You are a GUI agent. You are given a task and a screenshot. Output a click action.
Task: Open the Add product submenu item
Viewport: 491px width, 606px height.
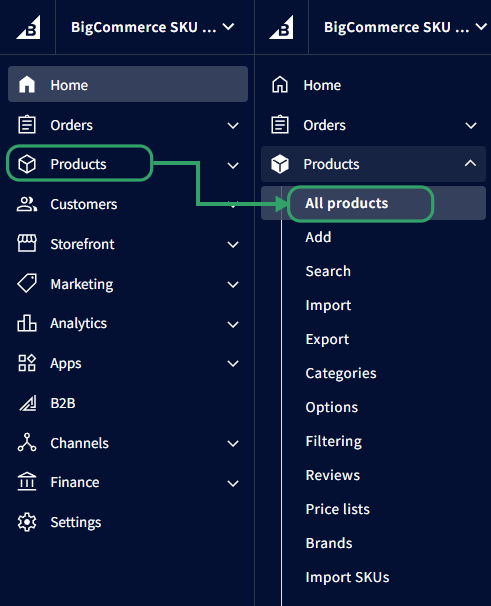pos(318,237)
